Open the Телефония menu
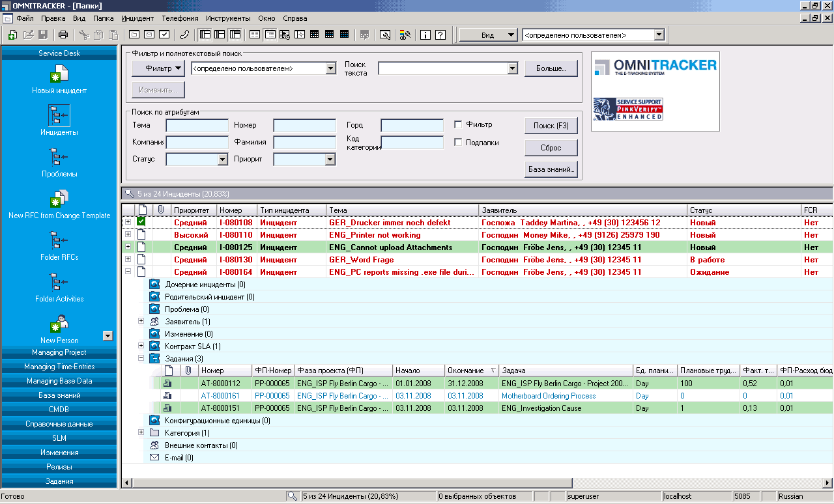 (180, 19)
